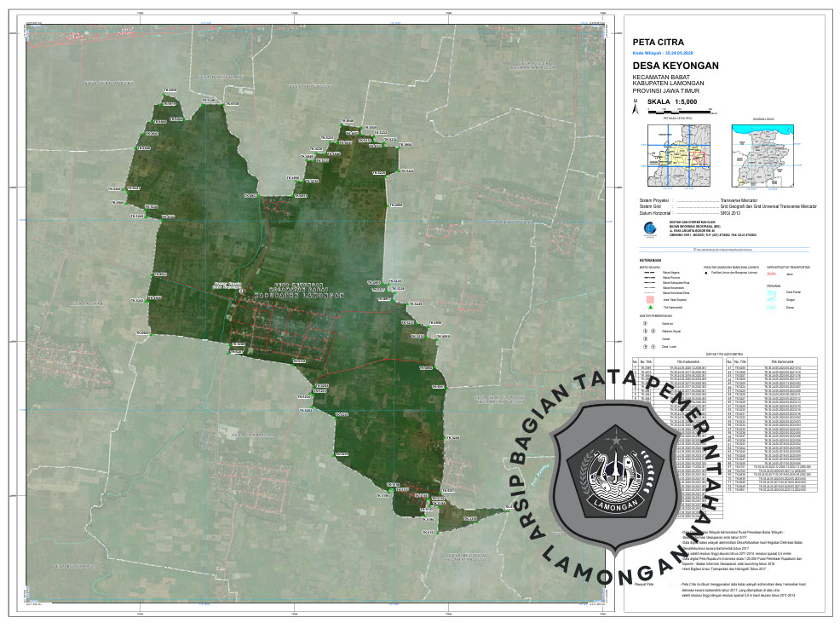The height and width of the screenshot is (629, 840).
Task: Click the Peta Citra title text
Action: coord(658,41)
